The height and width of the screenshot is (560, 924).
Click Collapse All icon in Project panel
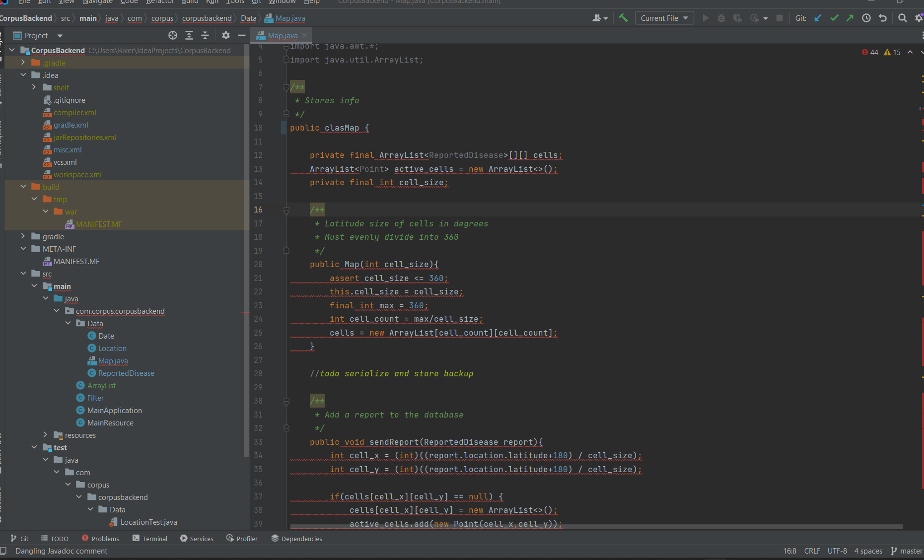(x=205, y=35)
